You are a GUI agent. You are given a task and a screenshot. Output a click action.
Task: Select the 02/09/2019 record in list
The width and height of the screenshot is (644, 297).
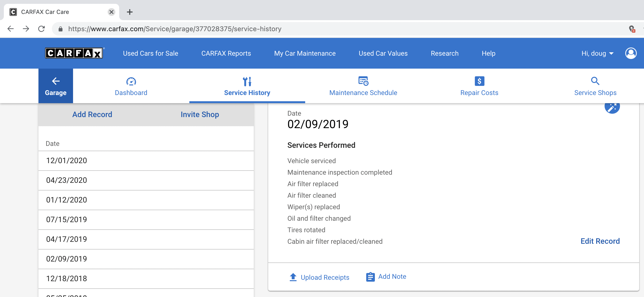click(146, 259)
